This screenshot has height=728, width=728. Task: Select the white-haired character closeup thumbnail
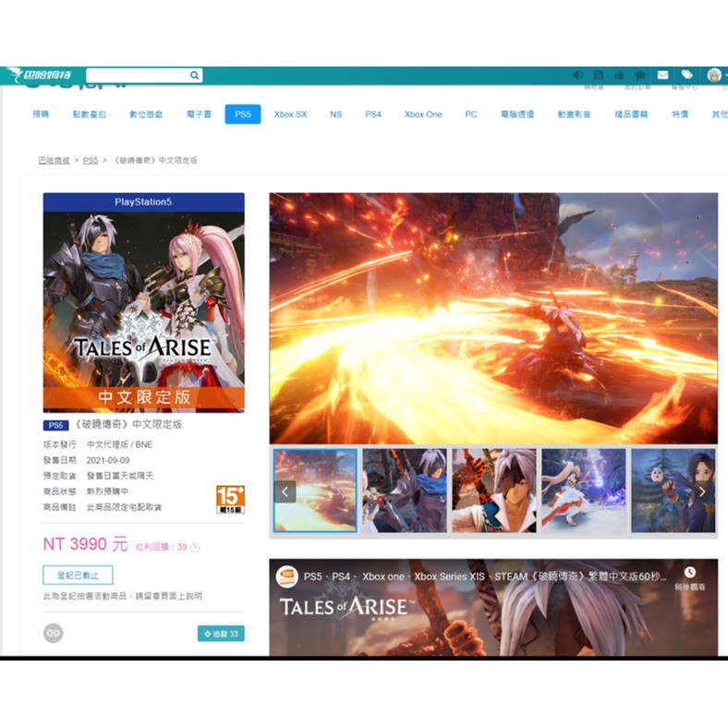[493, 491]
